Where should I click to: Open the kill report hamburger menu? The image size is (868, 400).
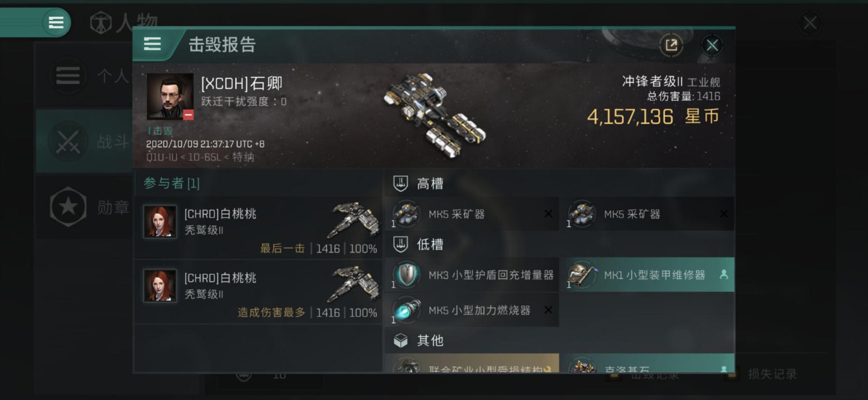(152, 44)
